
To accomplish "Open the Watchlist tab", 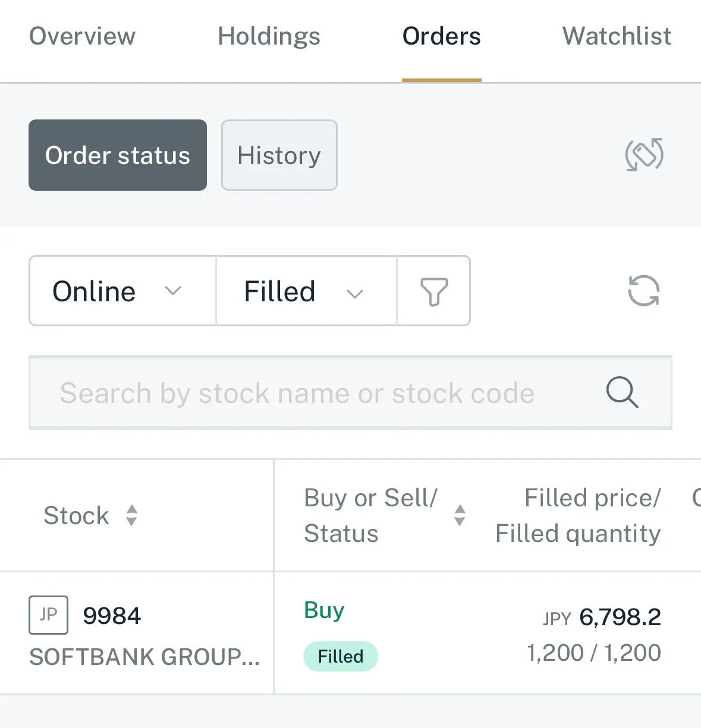I will point(617,36).
